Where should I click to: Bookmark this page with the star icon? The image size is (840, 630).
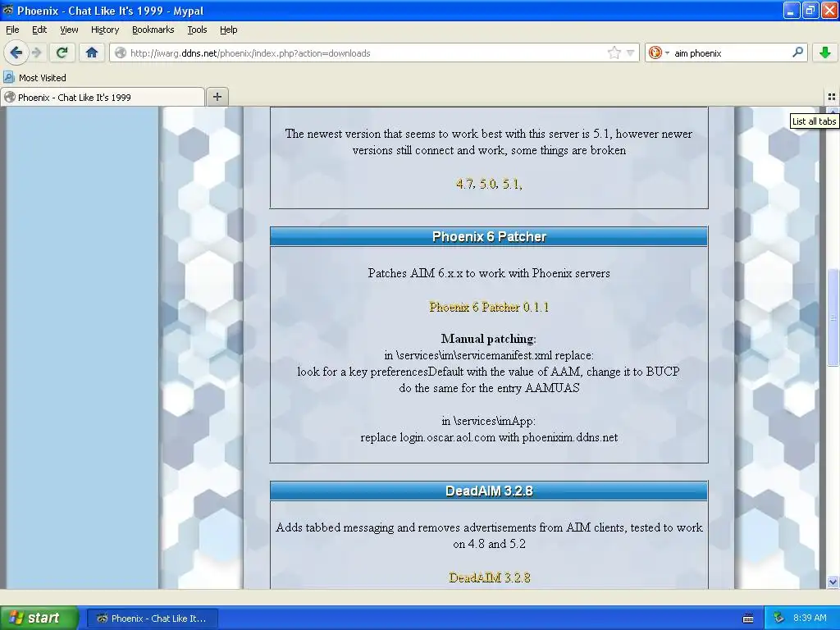614,52
